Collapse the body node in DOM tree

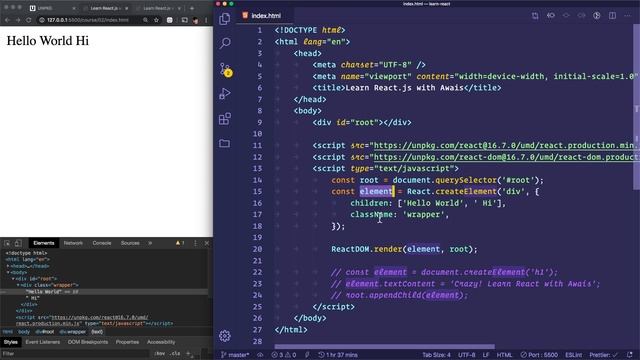coord(8,272)
